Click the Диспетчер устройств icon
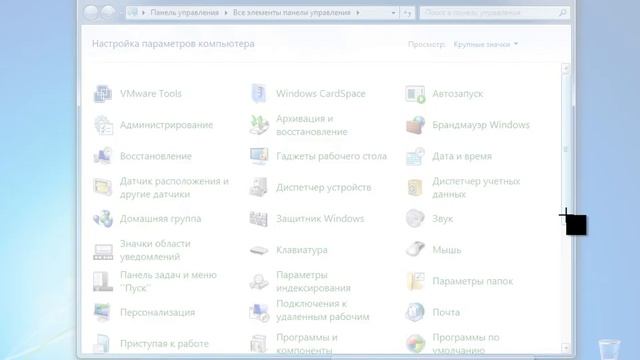Image resolution: width=640 pixels, height=360 pixels. point(259,187)
